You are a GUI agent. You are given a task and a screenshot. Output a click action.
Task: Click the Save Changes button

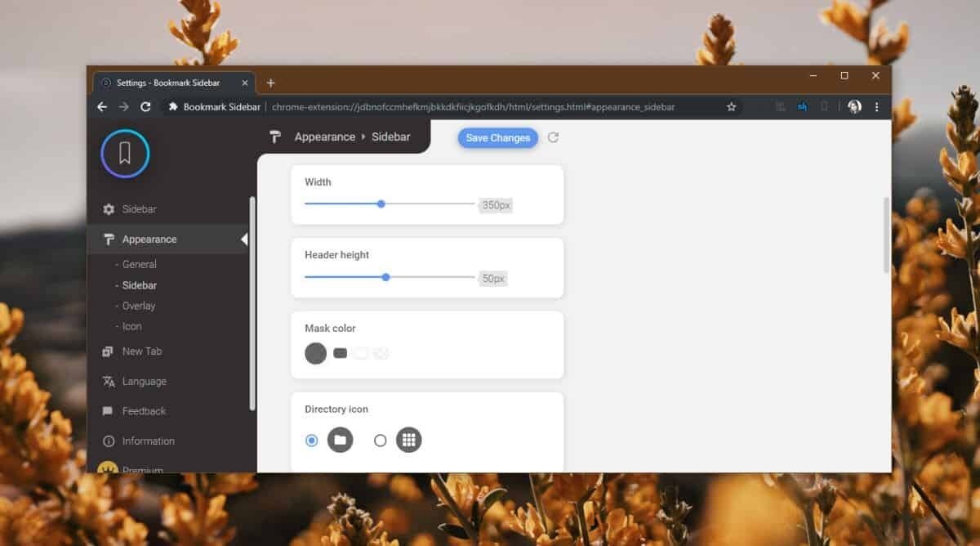click(x=497, y=137)
